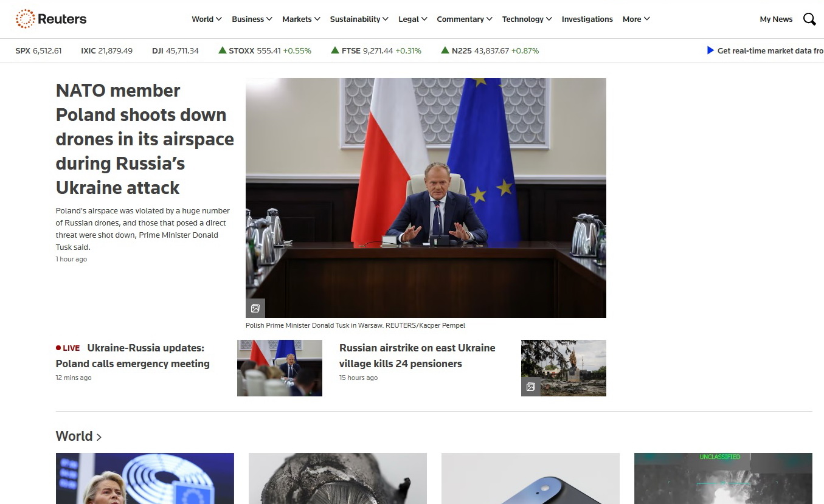Click the blue real-time market data arrow
Screen dimensions: 824x504
point(710,50)
